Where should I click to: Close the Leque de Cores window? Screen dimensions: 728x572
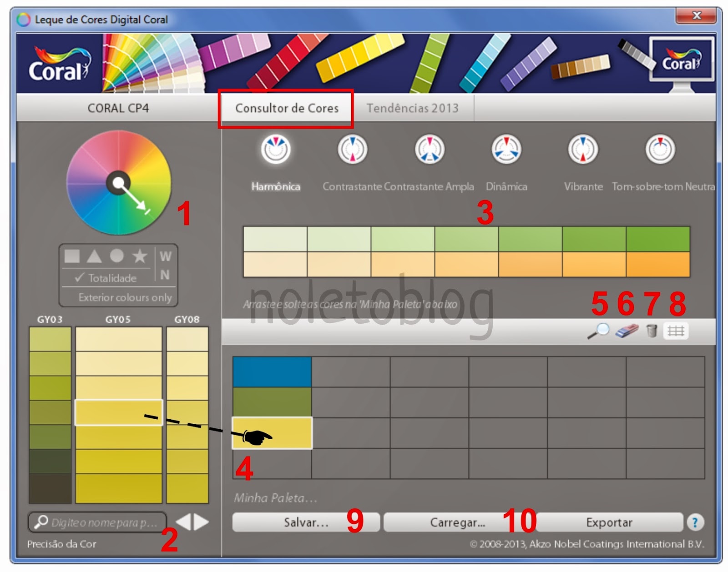coord(696,15)
